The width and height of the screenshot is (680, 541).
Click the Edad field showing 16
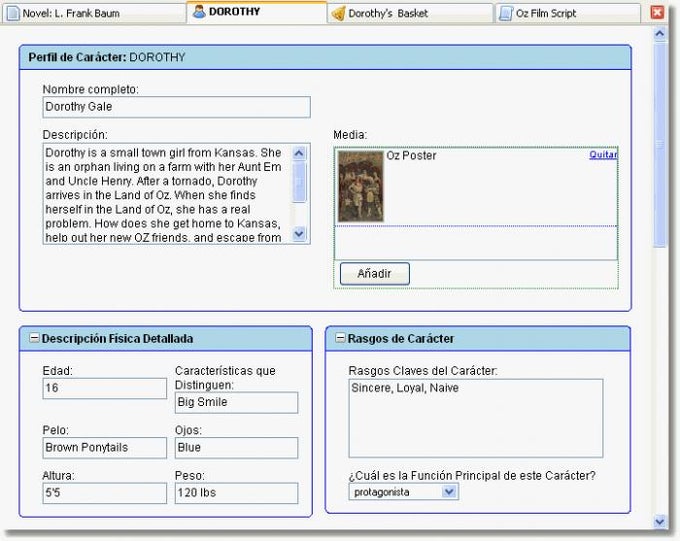pos(105,388)
